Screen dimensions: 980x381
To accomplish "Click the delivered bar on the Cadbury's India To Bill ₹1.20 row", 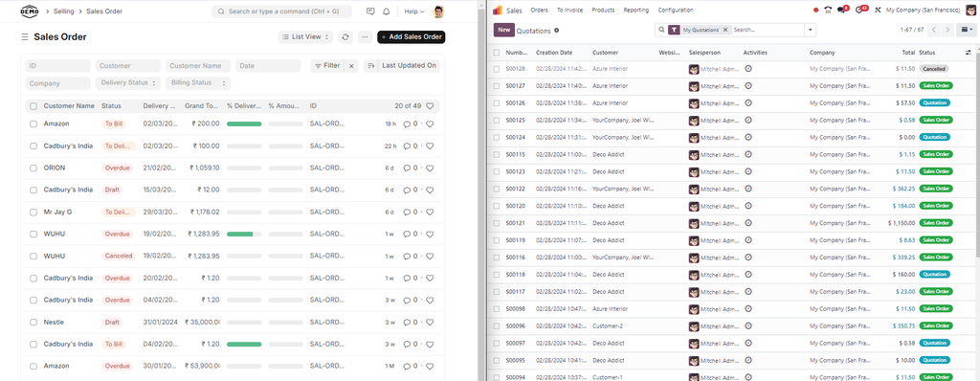I will 244,344.
